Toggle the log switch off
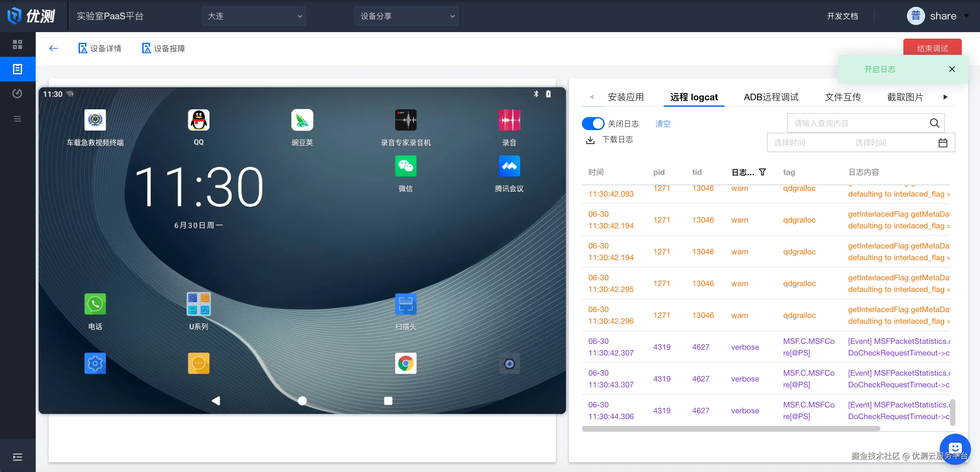Image resolution: width=980 pixels, height=472 pixels. [593, 124]
